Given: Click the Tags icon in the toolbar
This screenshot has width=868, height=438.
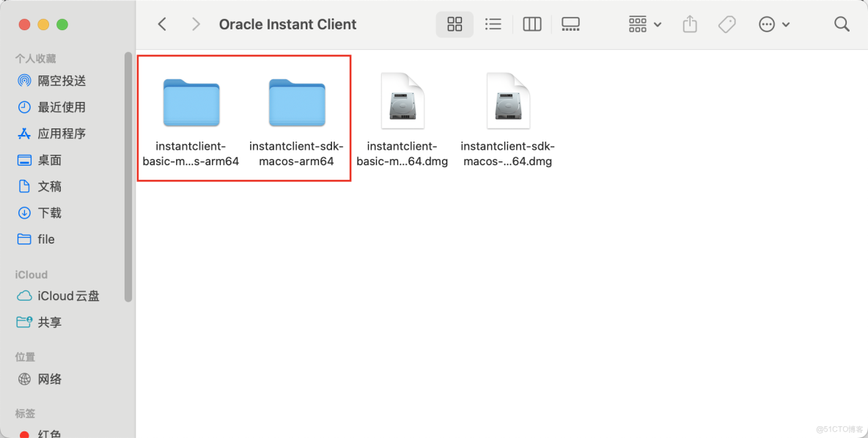Looking at the screenshot, I should tap(727, 24).
